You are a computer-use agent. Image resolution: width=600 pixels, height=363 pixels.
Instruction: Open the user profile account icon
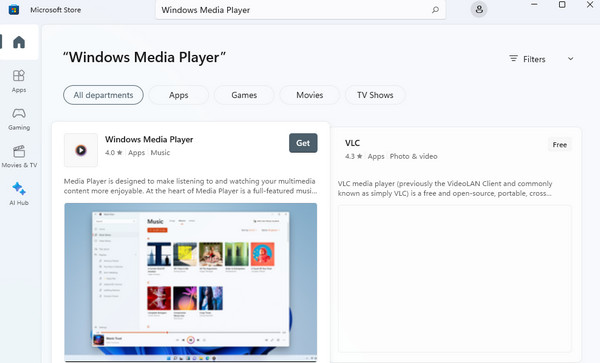[x=479, y=9]
